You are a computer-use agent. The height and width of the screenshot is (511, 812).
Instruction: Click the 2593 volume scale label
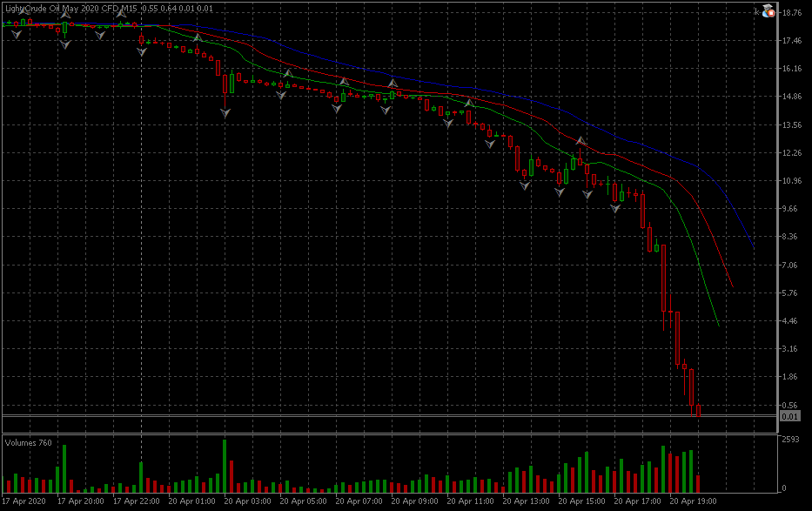(x=790, y=440)
